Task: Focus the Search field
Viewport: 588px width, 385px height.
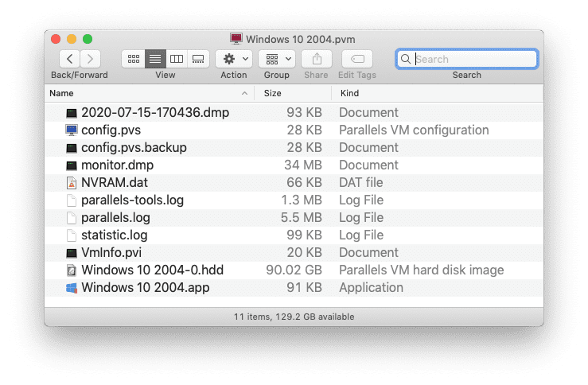Action: pyautogui.click(x=467, y=59)
